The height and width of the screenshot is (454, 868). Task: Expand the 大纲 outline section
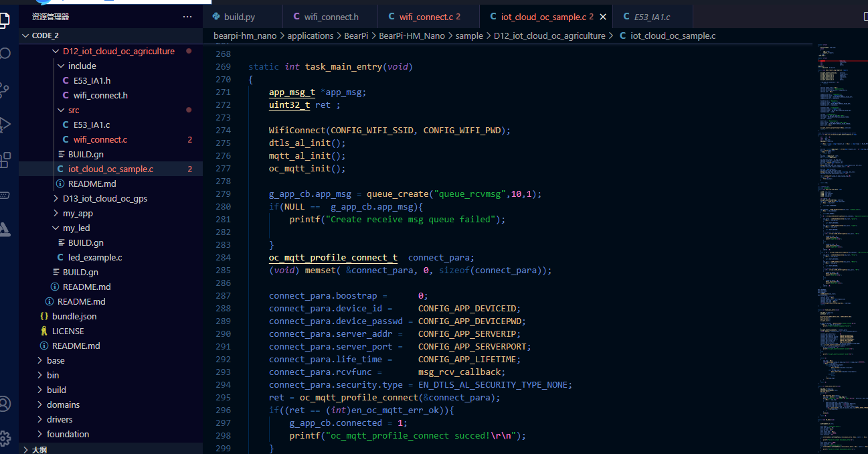[x=110, y=449]
